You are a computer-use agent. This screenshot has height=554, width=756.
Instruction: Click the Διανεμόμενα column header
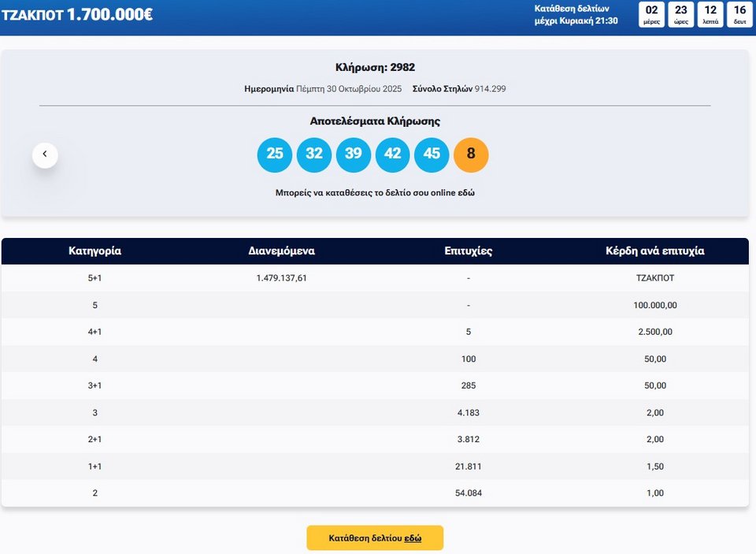click(x=281, y=251)
